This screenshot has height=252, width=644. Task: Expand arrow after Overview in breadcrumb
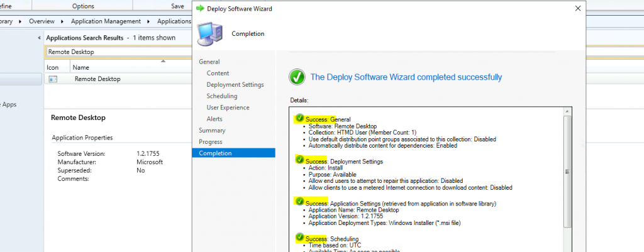coord(62,21)
